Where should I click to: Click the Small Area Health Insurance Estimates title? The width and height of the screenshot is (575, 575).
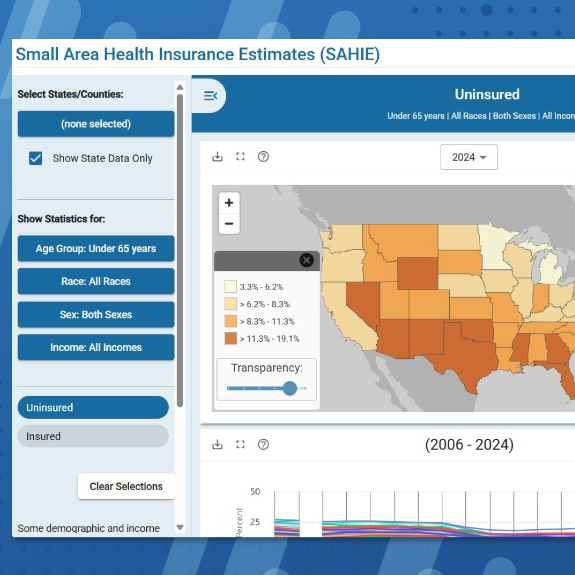coord(198,54)
